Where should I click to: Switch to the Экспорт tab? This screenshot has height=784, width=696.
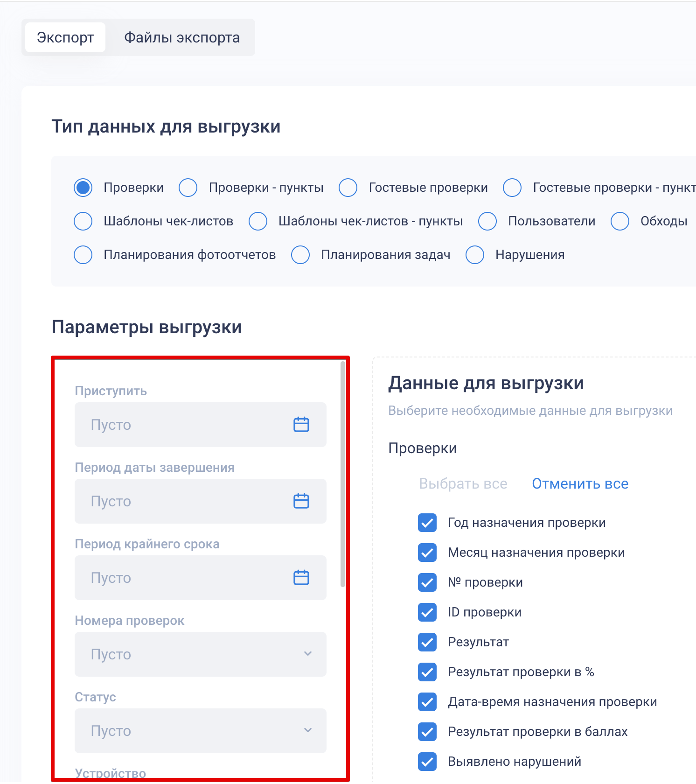[65, 37]
